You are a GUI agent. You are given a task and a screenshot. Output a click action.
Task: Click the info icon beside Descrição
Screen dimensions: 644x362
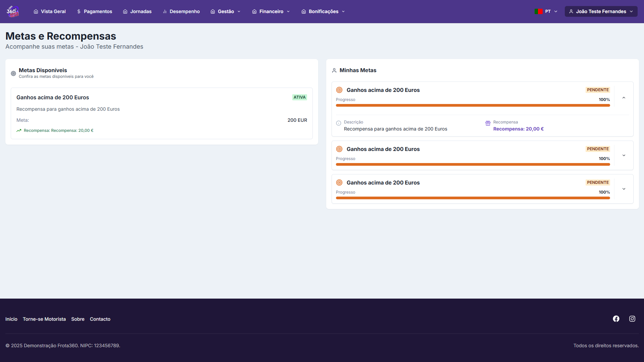[x=338, y=123]
